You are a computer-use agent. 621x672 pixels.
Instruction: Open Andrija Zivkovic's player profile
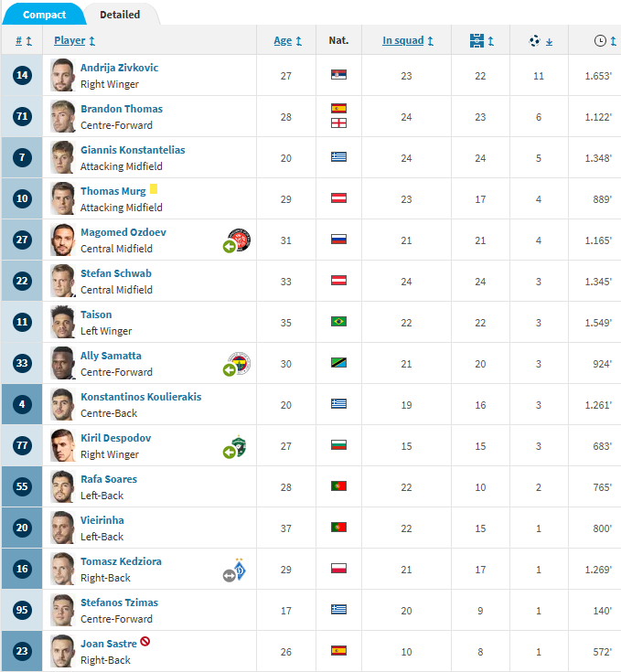click(119, 68)
